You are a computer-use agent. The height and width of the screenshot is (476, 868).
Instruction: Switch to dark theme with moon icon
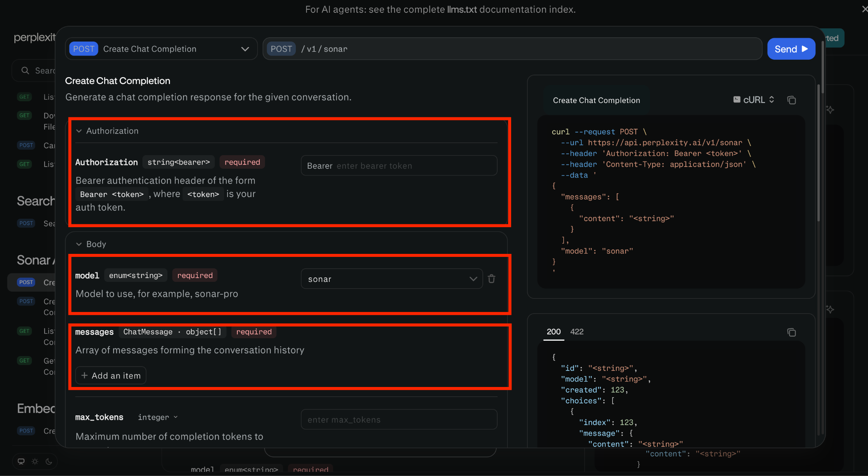49,461
